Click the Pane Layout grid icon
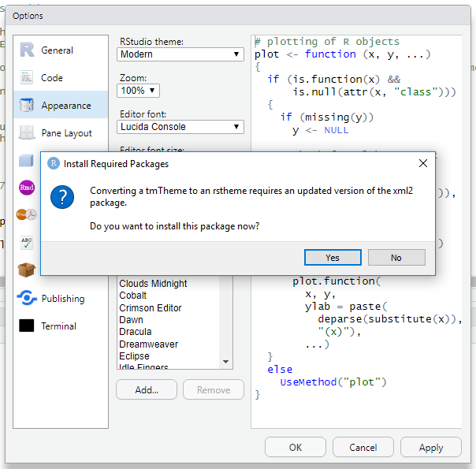Screen dimensions: 476x469 click(28, 133)
